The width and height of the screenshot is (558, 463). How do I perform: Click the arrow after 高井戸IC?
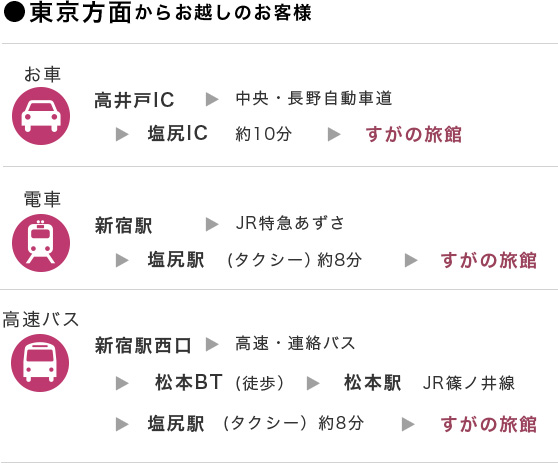(x=212, y=99)
